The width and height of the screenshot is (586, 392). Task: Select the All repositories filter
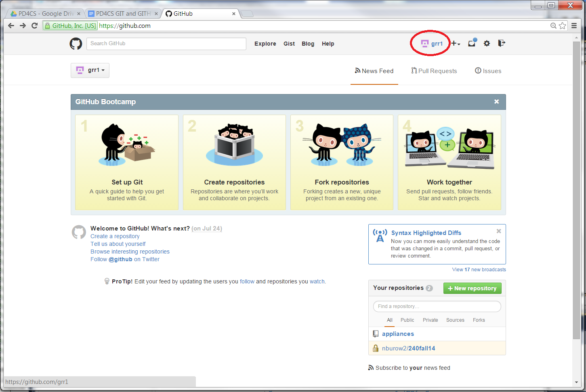click(390, 320)
